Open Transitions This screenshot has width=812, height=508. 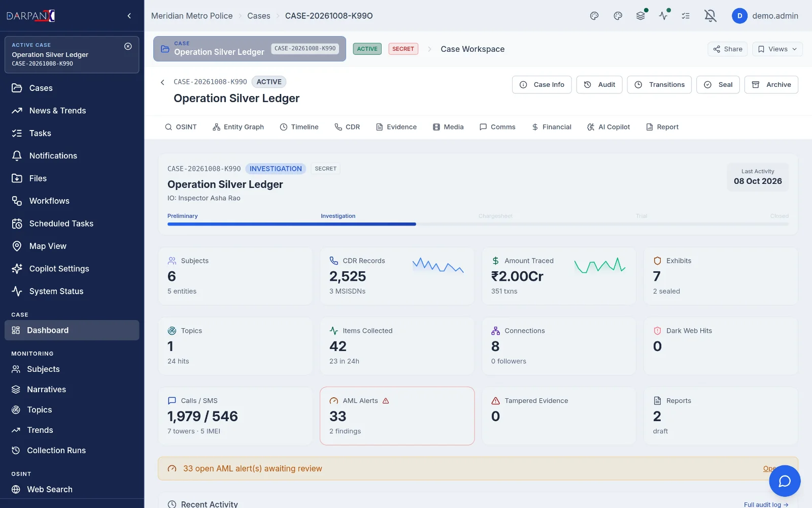[x=660, y=85]
